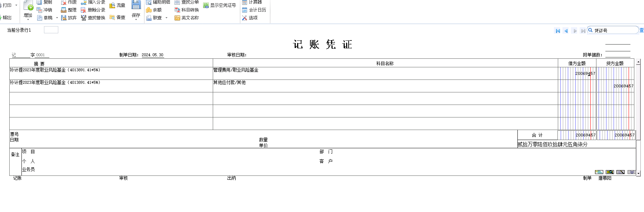The width and height of the screenshot is (644, 212).
Task: Click the voucher table's scroll-down arrow
Action: pos(638,173)
